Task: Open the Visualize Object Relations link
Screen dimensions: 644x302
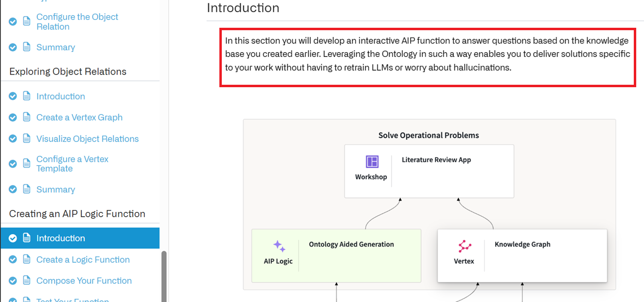Action: (x=88, y=139)
